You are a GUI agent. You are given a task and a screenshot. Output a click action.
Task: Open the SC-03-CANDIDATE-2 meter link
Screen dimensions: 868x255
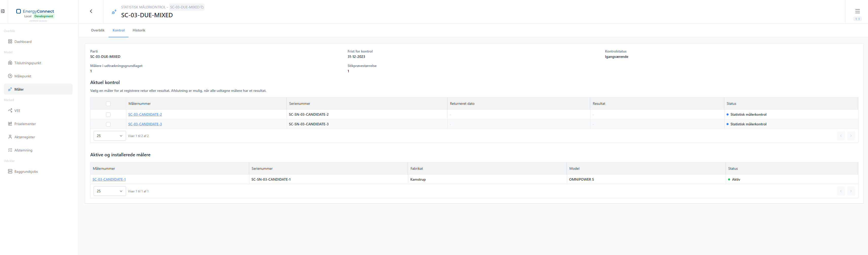(x=145, y=114)
